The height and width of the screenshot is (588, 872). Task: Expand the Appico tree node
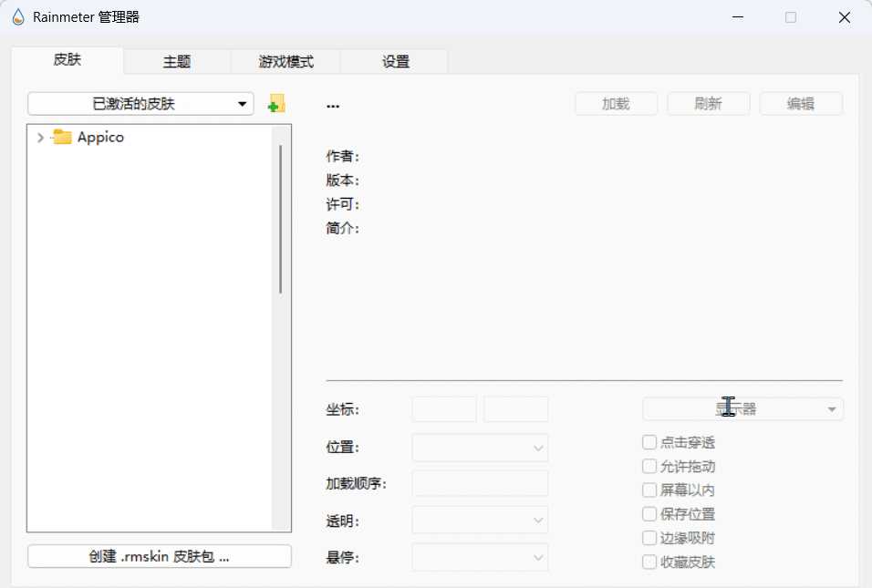tap(40, 138)
